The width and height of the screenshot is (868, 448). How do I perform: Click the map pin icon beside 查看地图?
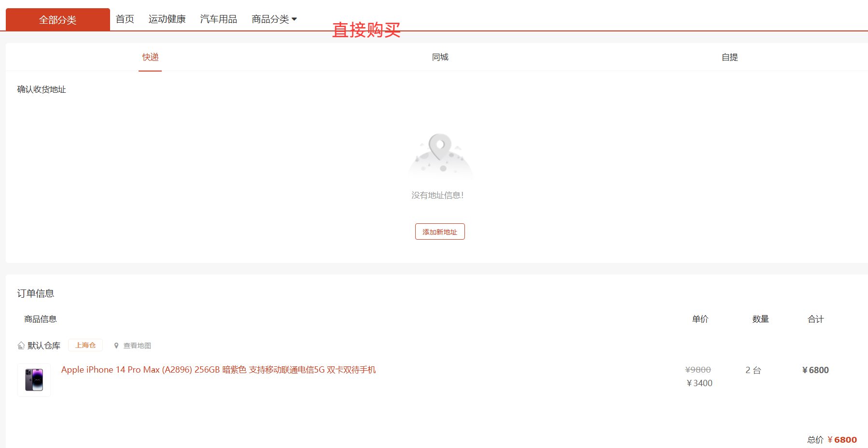116,346
